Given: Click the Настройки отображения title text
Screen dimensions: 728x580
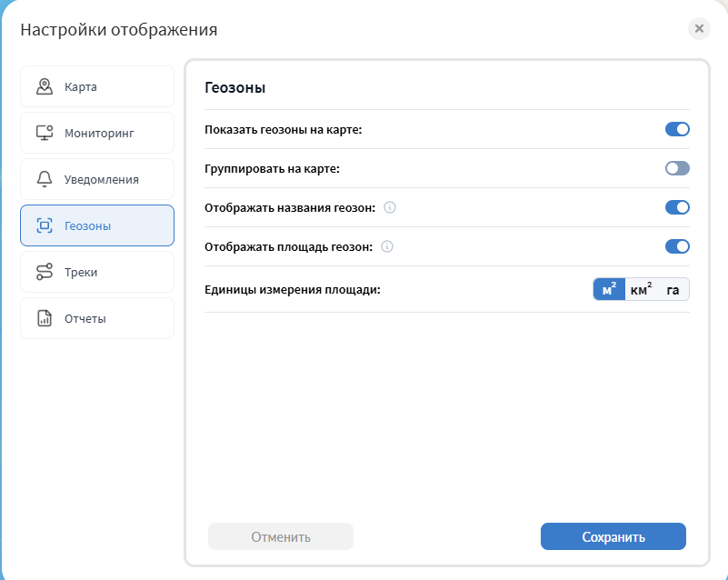Looking at the screenshot, I should [119, 29].
